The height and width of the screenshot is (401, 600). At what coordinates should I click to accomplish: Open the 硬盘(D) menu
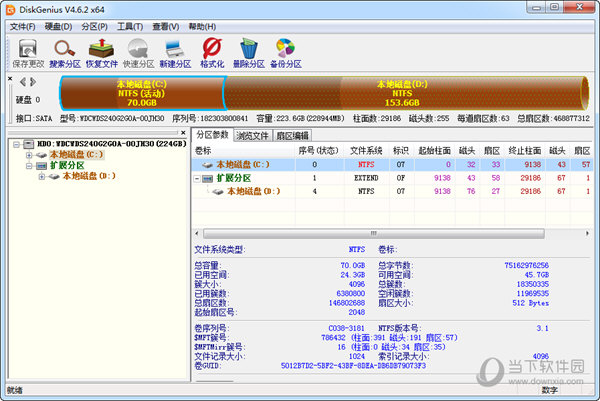click(58, 26)
